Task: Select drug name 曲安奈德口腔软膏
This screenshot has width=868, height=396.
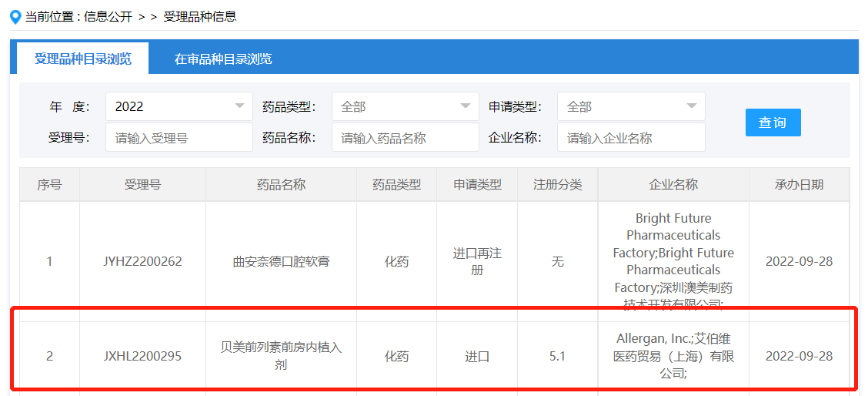Action: pos(281,261)
